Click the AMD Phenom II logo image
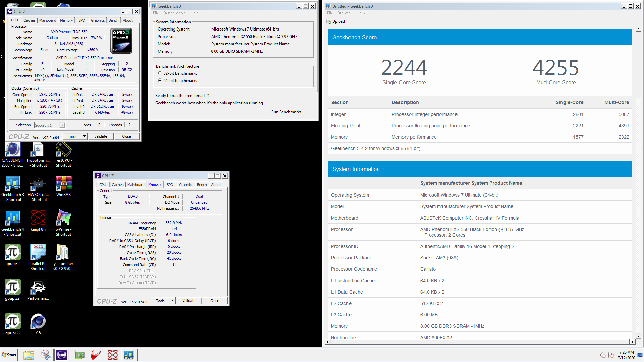Screen dimensions: 644x362 [121, 41]
